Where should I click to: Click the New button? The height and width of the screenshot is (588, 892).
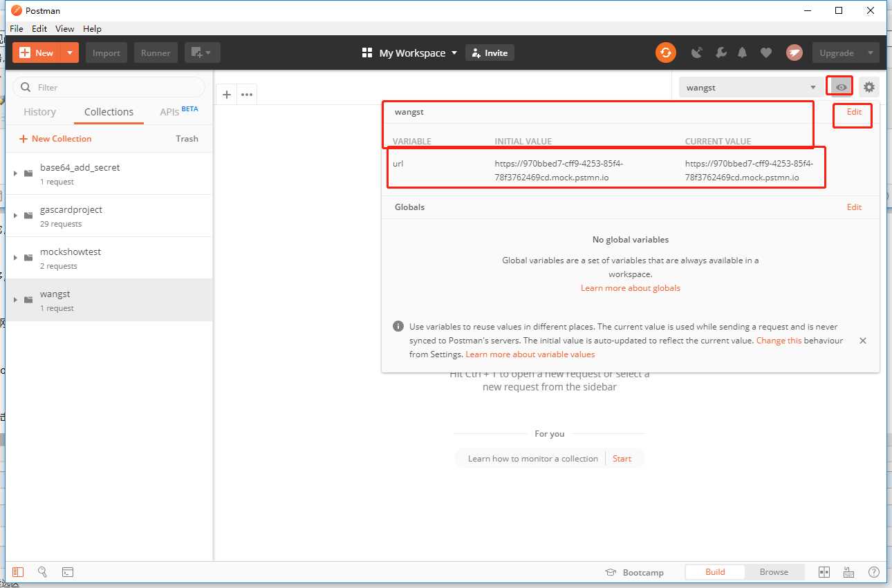pos(37,53)
